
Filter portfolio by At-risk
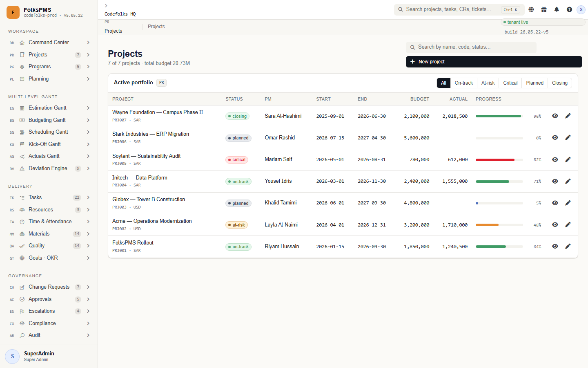pyautogui.click(x=488, y=83)
